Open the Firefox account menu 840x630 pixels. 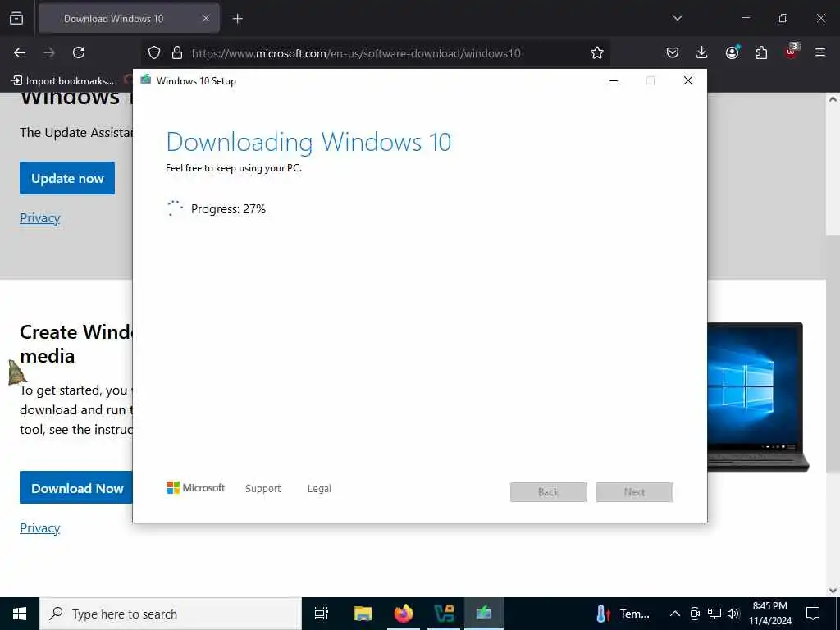coord(732,52)
